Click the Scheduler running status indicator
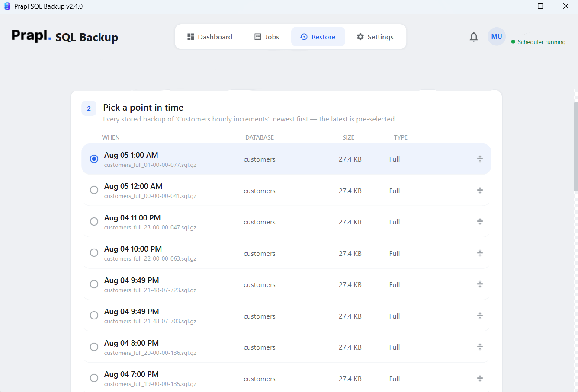Image resolution: width=578 pixels, height=392 pixels. [x=539, y=42]
